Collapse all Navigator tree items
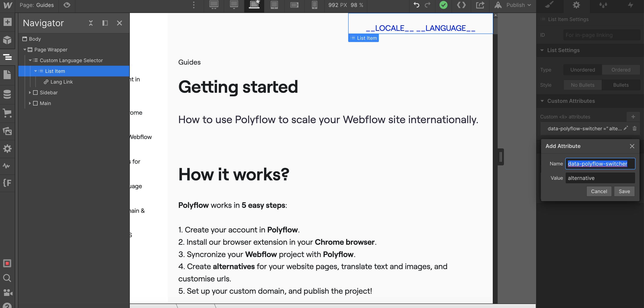The width and height of the screenshot is (644, 308). 91,23
